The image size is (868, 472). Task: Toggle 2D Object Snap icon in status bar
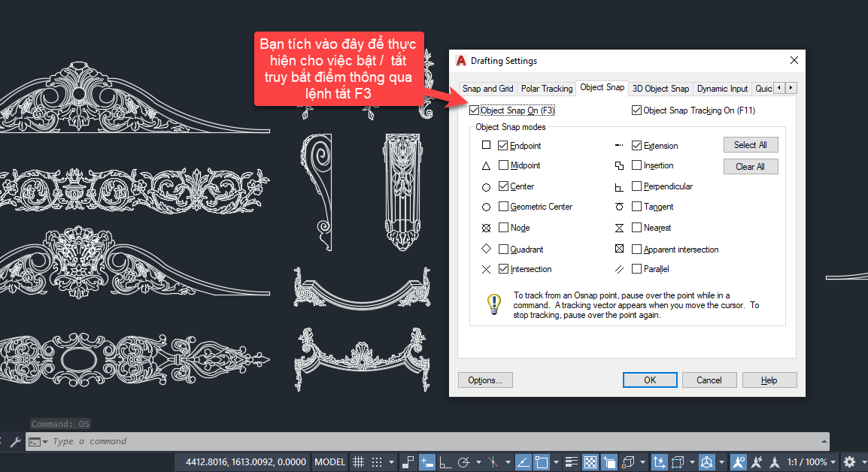(x=542, y=462)
